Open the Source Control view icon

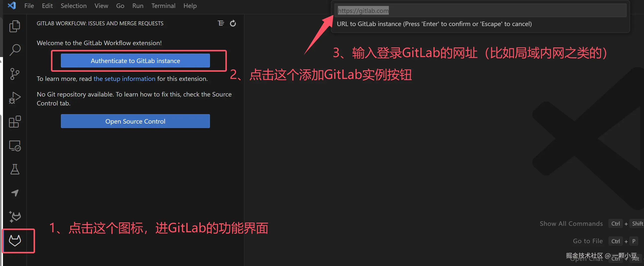point(15,74)
